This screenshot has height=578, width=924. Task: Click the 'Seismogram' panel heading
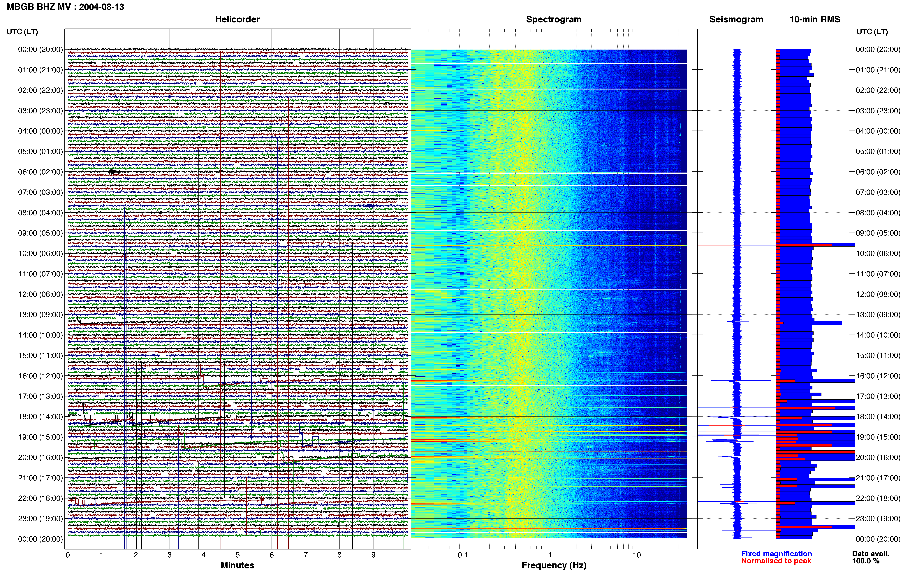pyautogui.click(x=736, y=20)
